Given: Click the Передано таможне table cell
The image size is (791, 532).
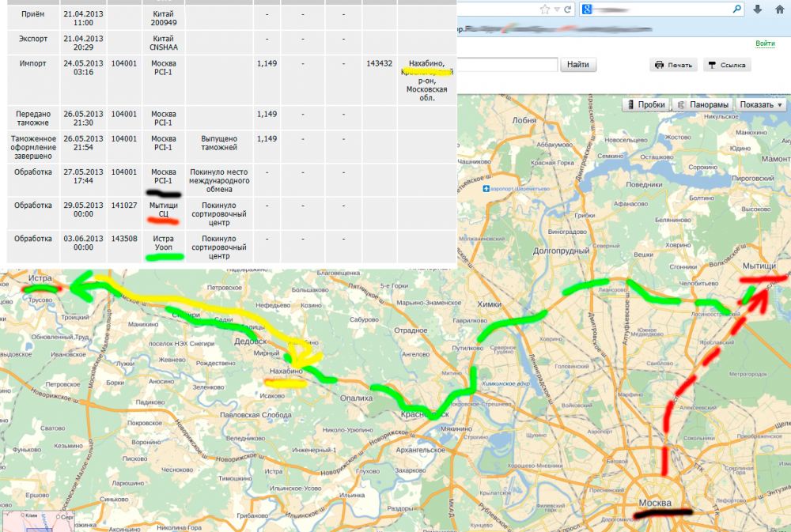Looking at the screenshot, I should (x=32, y=119).
